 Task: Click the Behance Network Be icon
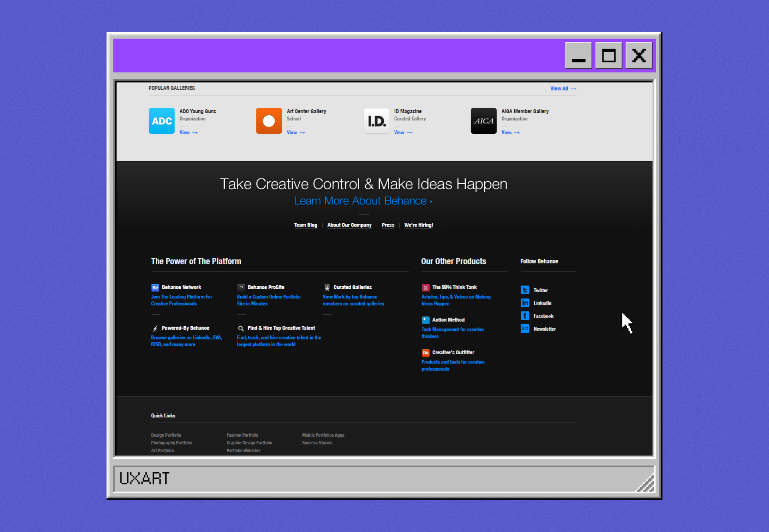tap(155, 287)
